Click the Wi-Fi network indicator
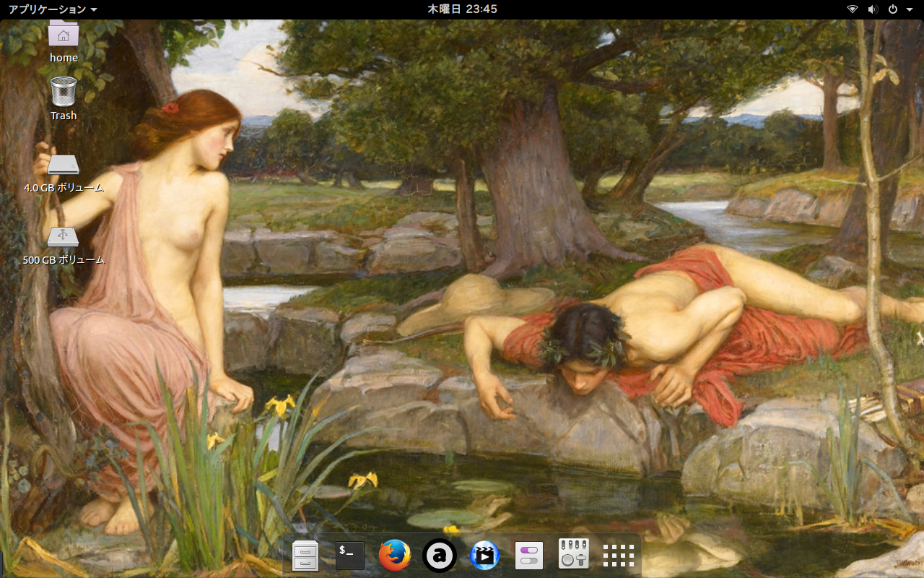The width and height of the screenshot is (924, 578). [x=853, y=9]
